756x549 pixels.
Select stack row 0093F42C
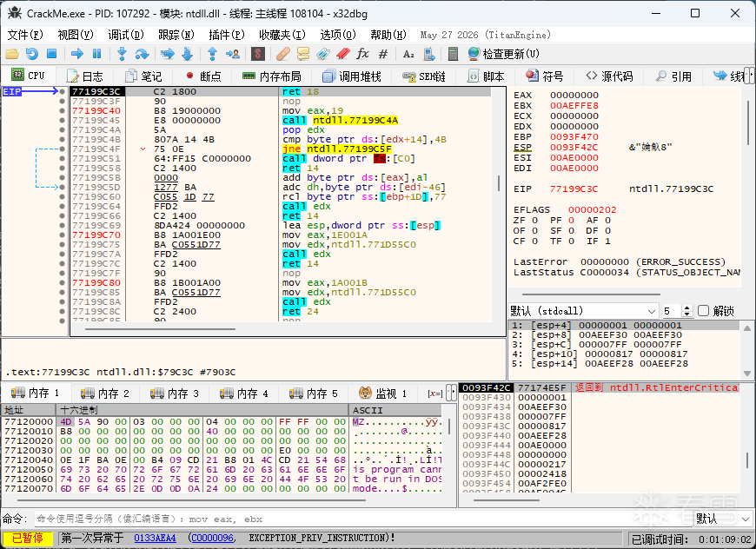coord(599,388)
